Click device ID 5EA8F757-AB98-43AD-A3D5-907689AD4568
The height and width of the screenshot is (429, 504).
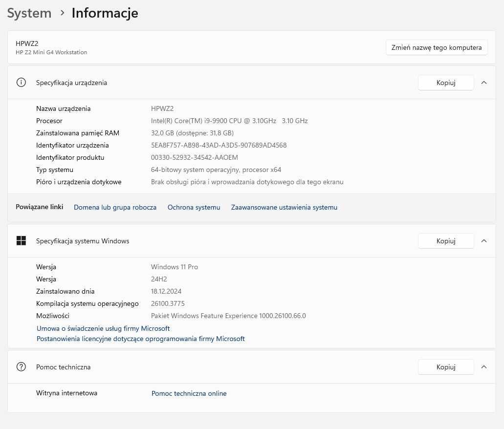[x=219, y=145]
